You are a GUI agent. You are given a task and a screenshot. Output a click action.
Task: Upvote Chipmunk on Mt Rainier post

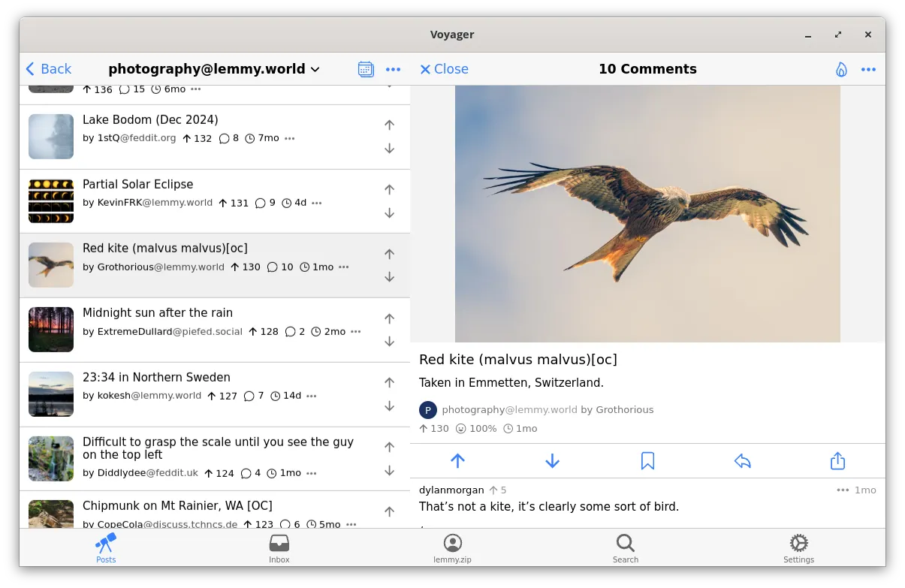click(389, 511)
